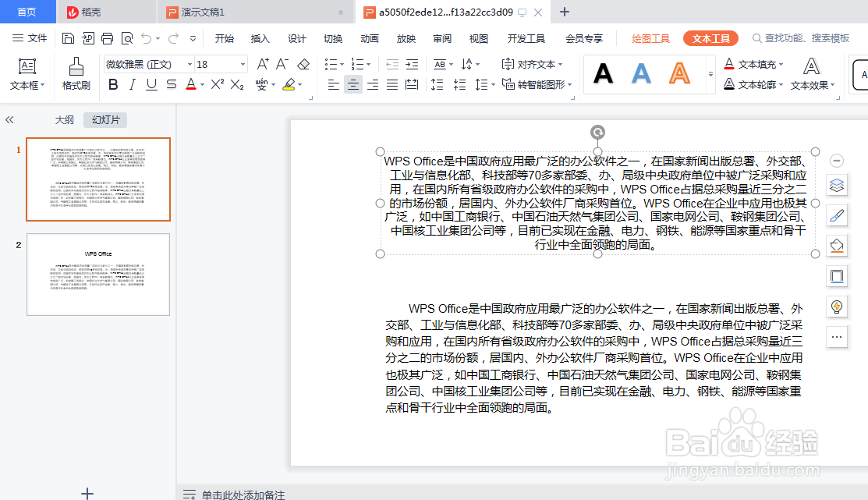Select slide 1 thumbnail
868x500 pixels.
point(98,179)
